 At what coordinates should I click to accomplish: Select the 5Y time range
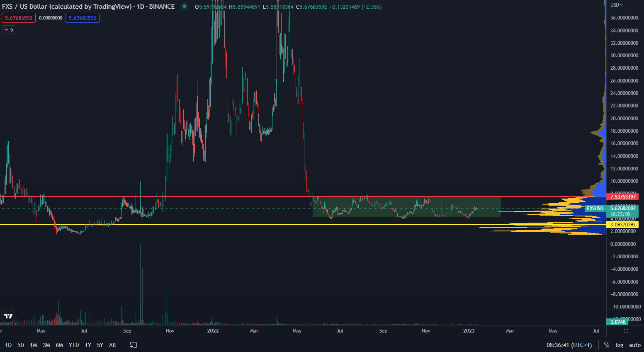pyautogui.click(x=100, y=345)
